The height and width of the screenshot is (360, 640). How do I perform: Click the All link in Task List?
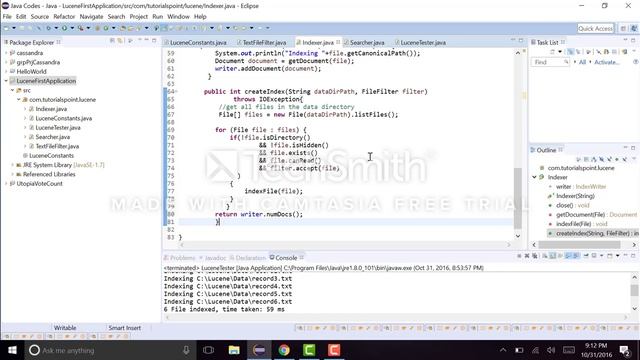(582, 62)
